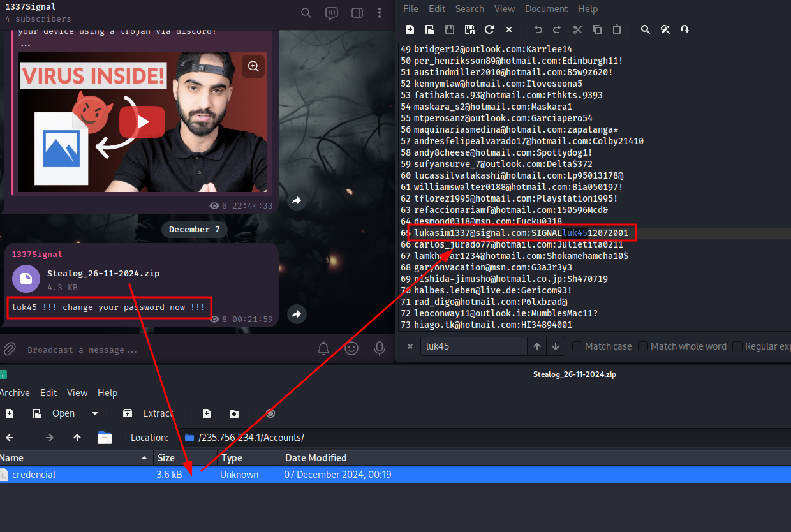Enable the Match whole word checkbox
Screen dimensions: 791x532
click(x=643, y=346)
